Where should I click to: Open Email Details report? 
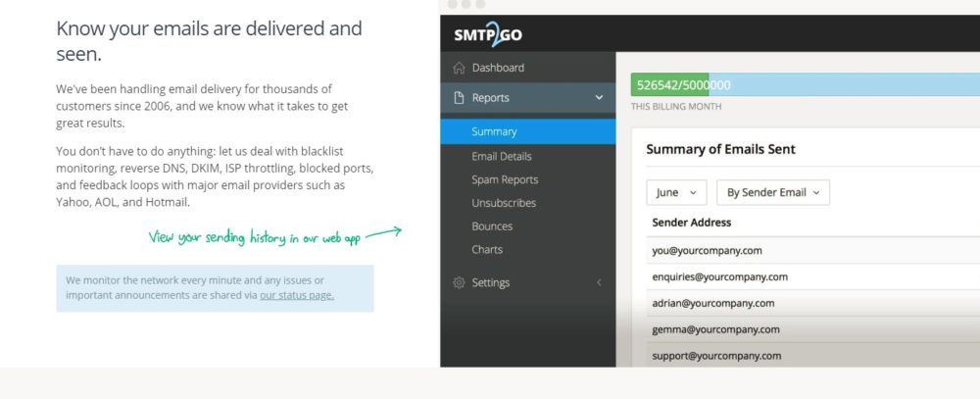pyautogui.click(x=501, y=156)
